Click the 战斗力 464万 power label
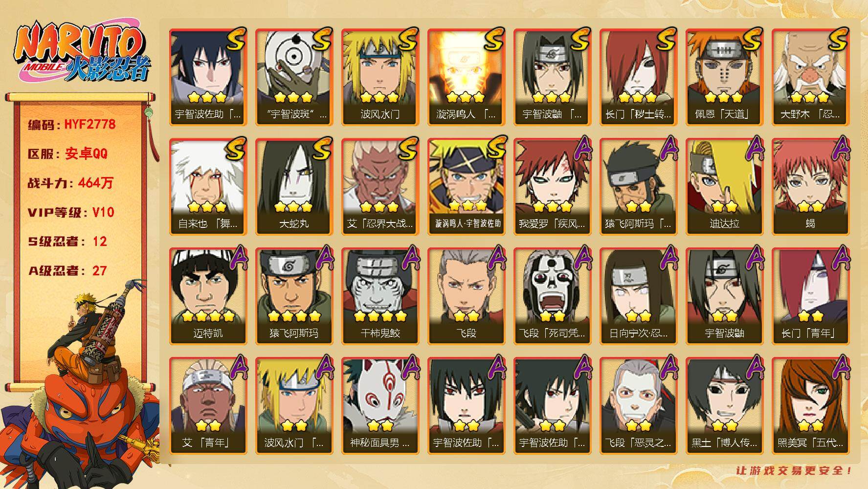Image resolution: width=868 pixels, height=489 pixels. point(70,183)
